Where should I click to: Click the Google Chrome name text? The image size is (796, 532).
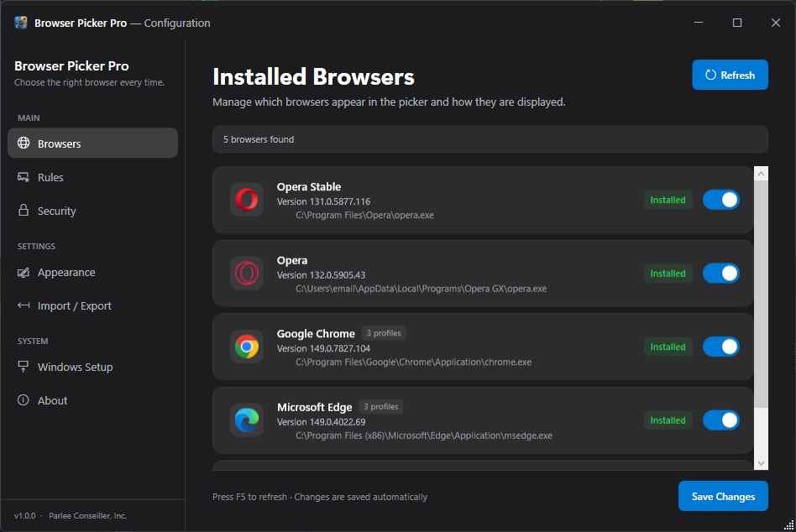pyautogui.click(x=316, y=334)
